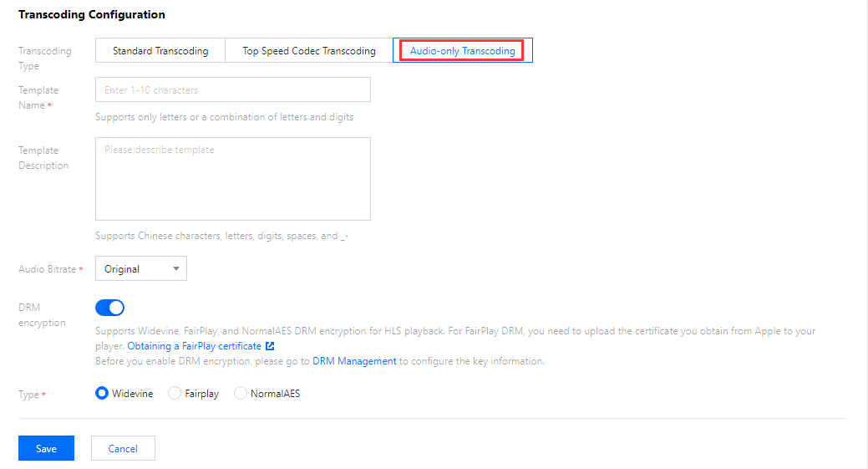Screen dimensions: 868x469
Task: Focus the Template Name input field
Action: point(232,90)
